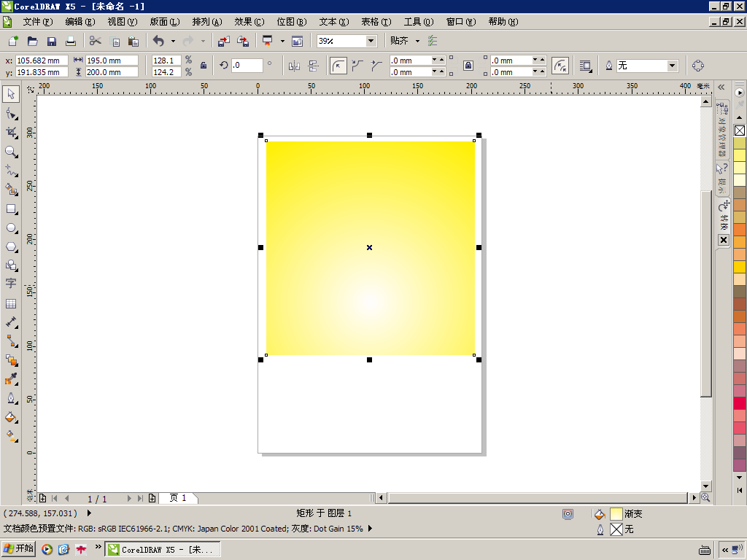Viewport: 747px width, 560px height.
Task: Select the Smart Fill tool
Action: point(11,190)
